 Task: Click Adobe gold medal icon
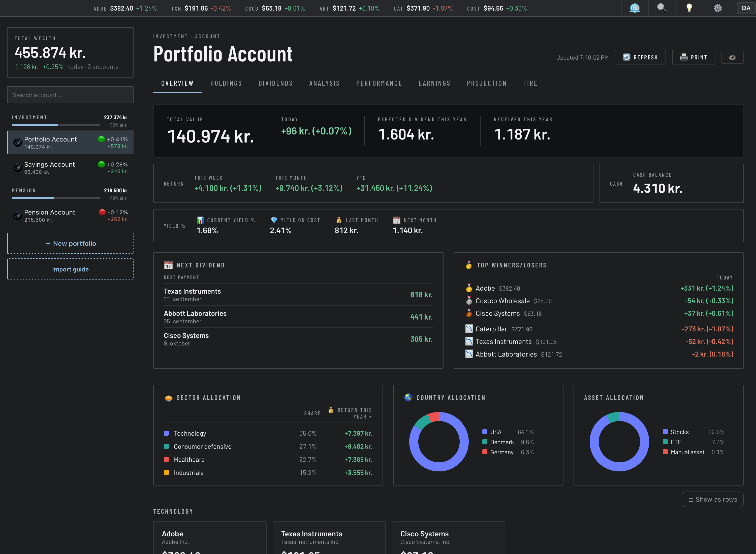click(469, 288)
